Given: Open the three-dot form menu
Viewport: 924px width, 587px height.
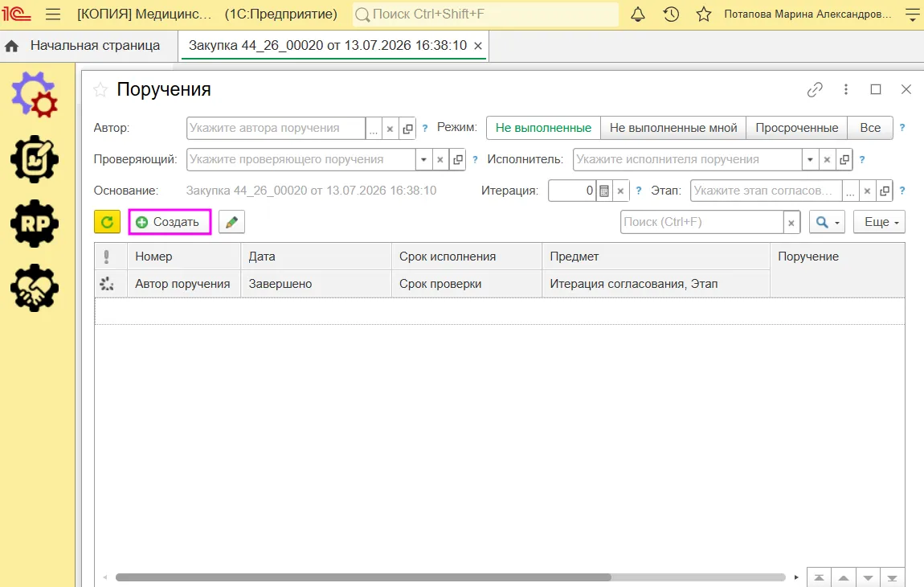Looking at the screenshot, I should pos(845,89).
